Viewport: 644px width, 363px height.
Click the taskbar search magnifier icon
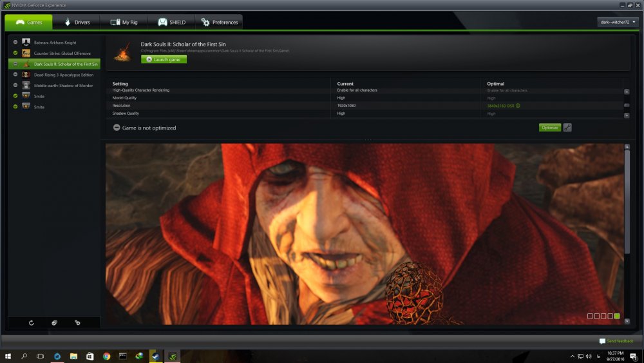(24, 356)
